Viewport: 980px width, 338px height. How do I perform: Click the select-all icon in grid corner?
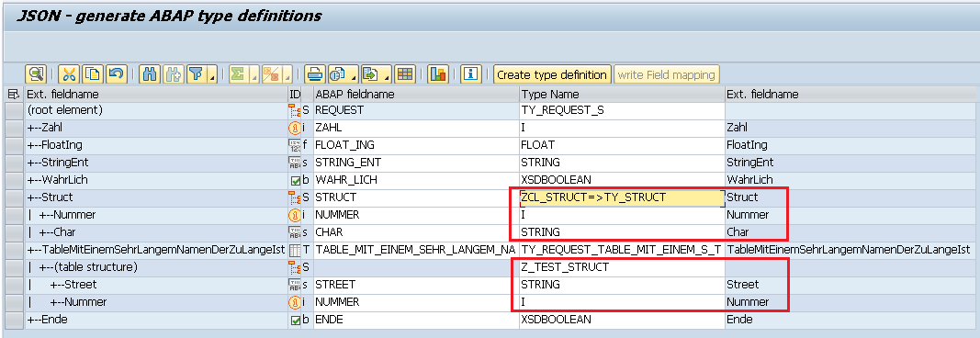point(13,95)
